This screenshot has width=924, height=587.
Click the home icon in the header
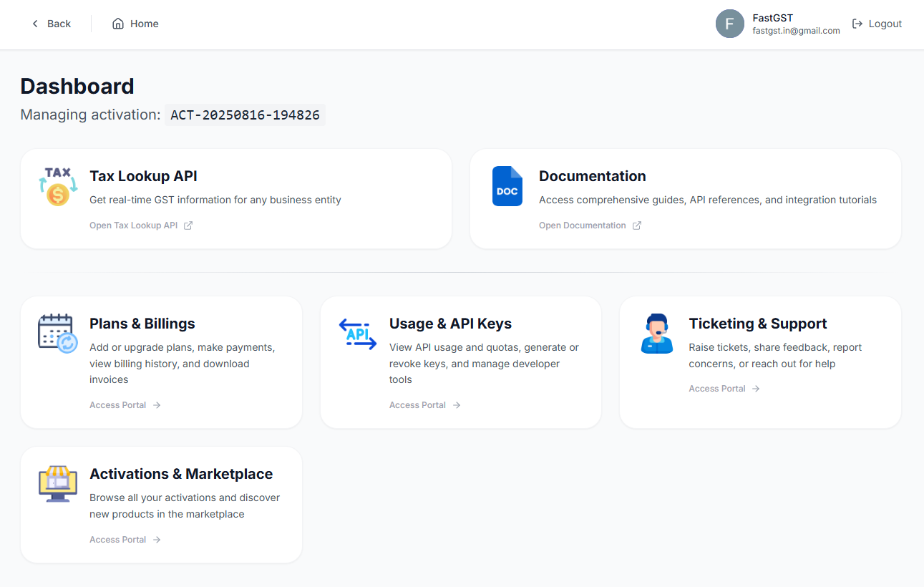click(x=118, y=24)
